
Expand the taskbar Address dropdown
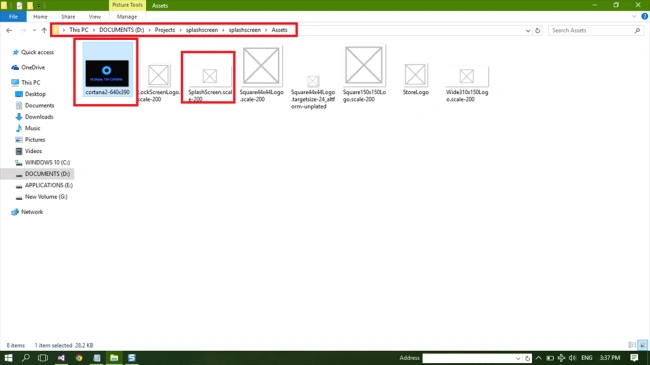[x=518, y=358]
